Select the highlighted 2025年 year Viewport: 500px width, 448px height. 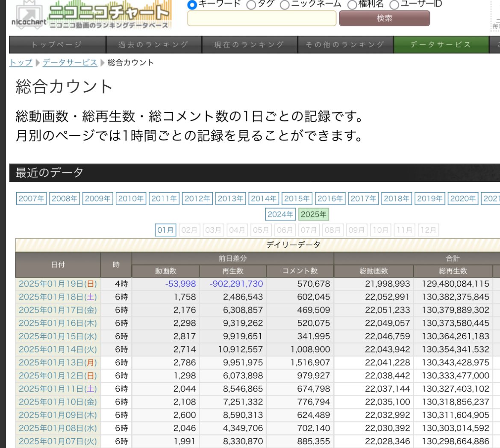click(313, 214)
